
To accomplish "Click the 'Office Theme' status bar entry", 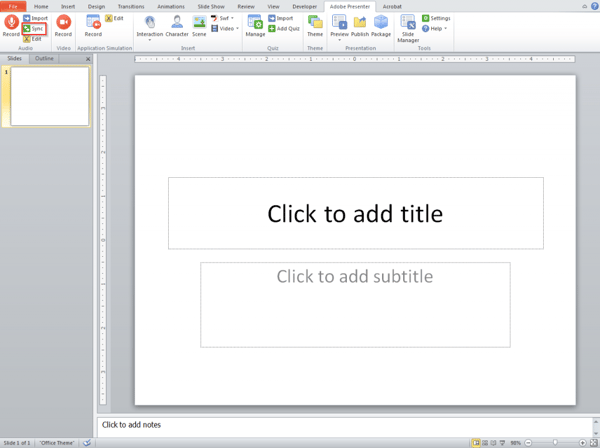I will pos(57,443).
